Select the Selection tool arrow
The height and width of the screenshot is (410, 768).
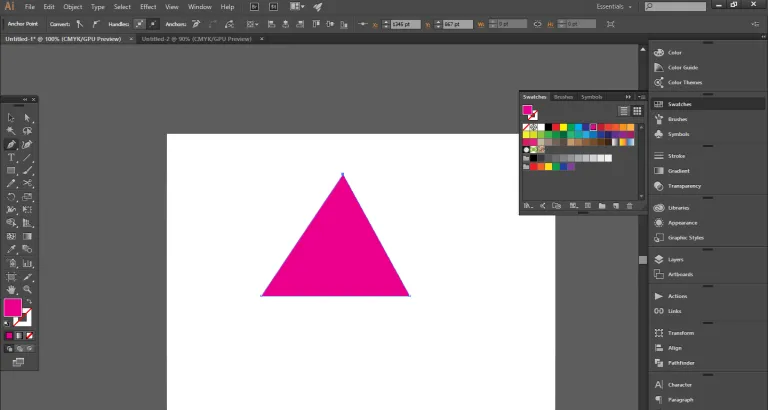(11, 118)
